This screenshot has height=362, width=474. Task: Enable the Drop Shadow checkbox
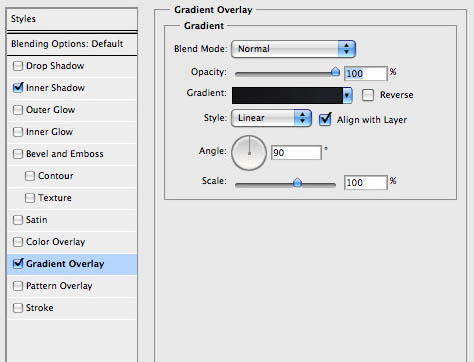click(18, 66)
